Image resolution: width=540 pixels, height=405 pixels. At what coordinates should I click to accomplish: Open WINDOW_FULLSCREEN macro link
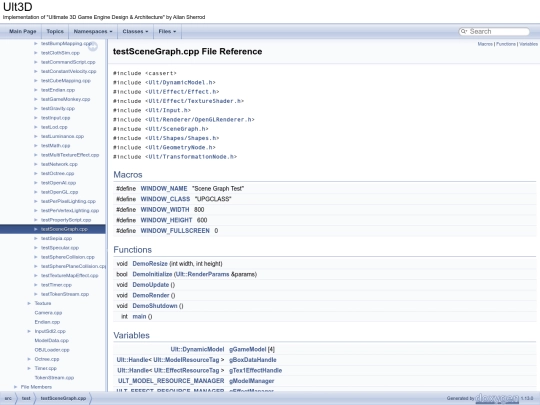[x=175, y=231]
